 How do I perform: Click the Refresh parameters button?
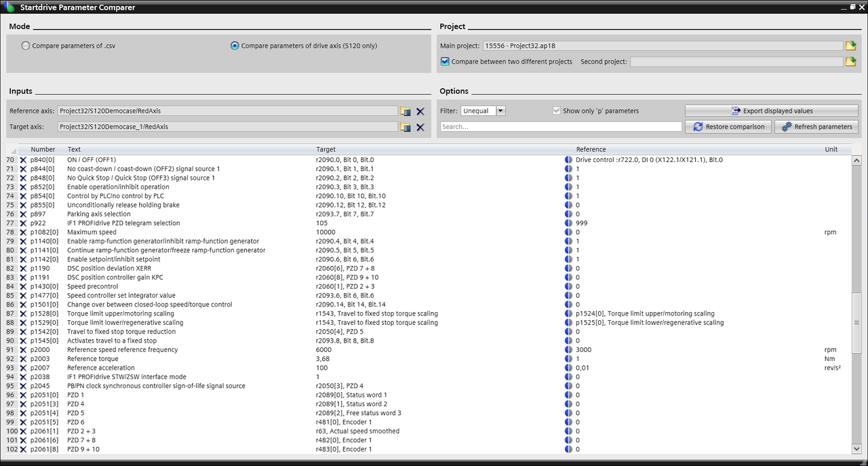(816, 127)
